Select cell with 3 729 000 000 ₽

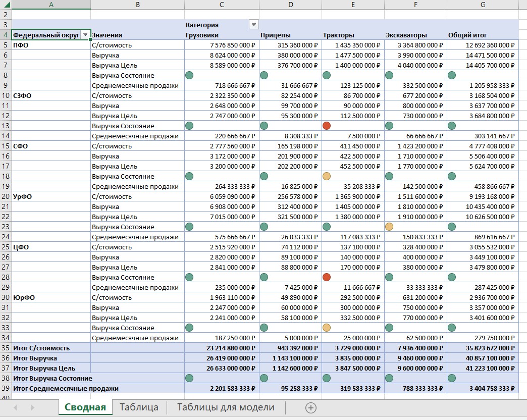coord(353,348)
